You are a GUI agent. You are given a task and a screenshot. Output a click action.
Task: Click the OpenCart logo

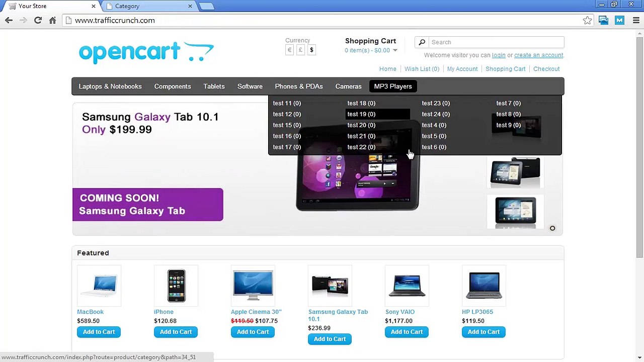pos(146,52)
